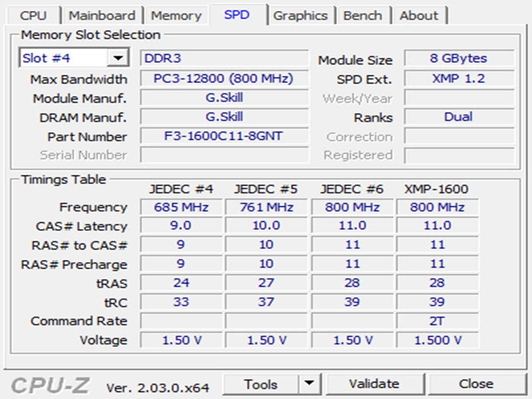Click the 2T Command Rate cell
Screen dimensions: 532x399
[x=437, y=321]
